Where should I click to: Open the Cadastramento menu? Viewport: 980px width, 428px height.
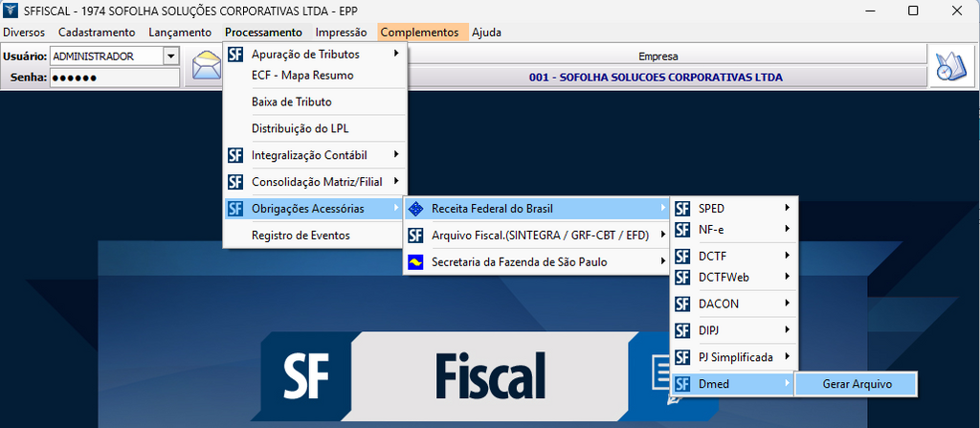coord(97,33)
